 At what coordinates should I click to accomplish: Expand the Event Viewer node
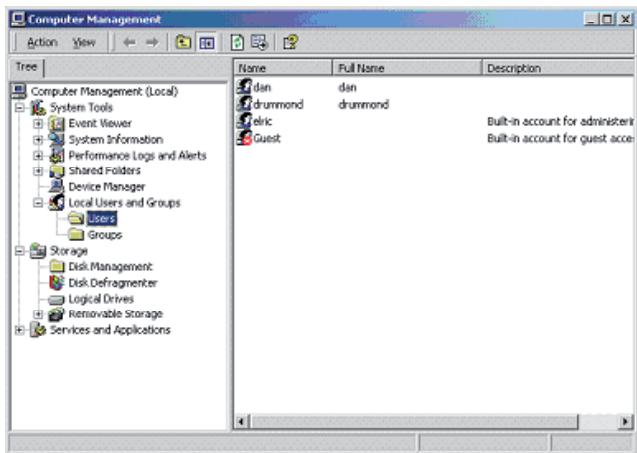(38, 124)
